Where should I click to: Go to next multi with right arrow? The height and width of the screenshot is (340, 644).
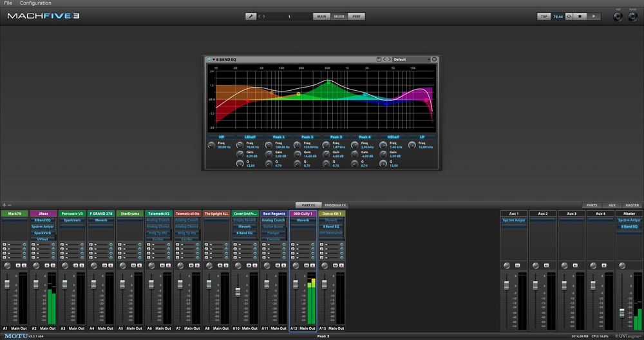coord(263,17)
